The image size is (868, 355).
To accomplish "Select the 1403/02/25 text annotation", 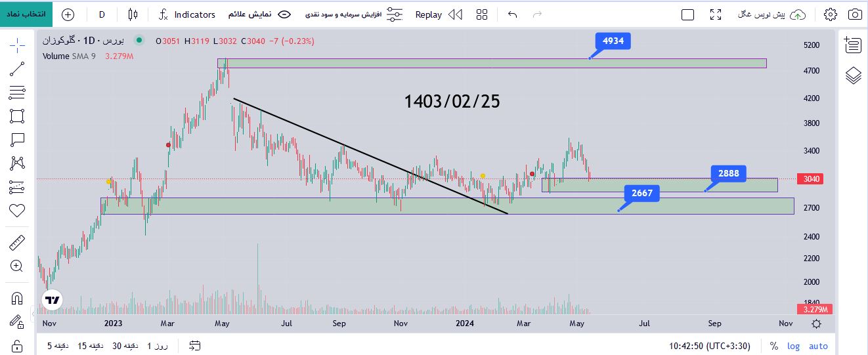I will click(452, 101).
